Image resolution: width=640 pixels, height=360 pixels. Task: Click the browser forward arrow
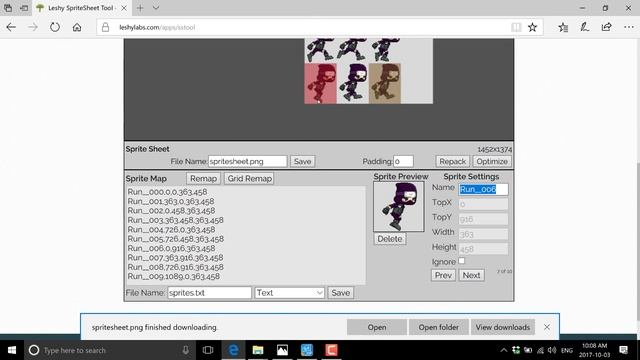click(x=33, y=27)
